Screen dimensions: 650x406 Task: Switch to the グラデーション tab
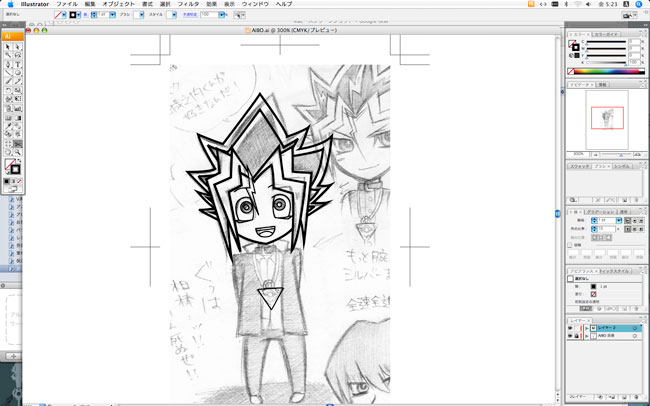point(602,212)
